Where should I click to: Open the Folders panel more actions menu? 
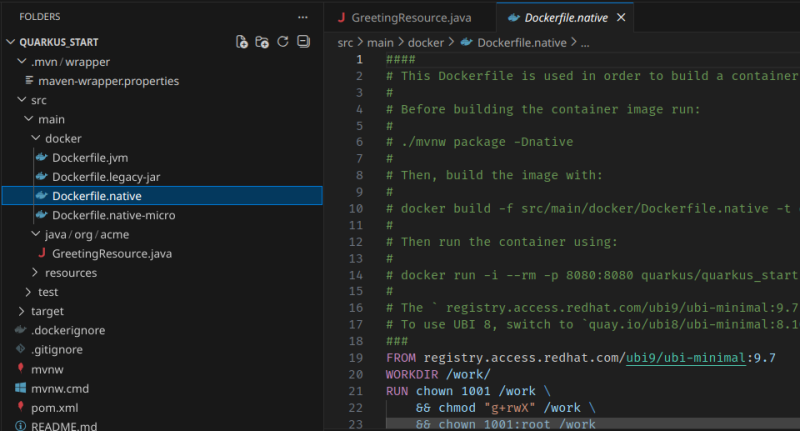(x=303, y=17)
